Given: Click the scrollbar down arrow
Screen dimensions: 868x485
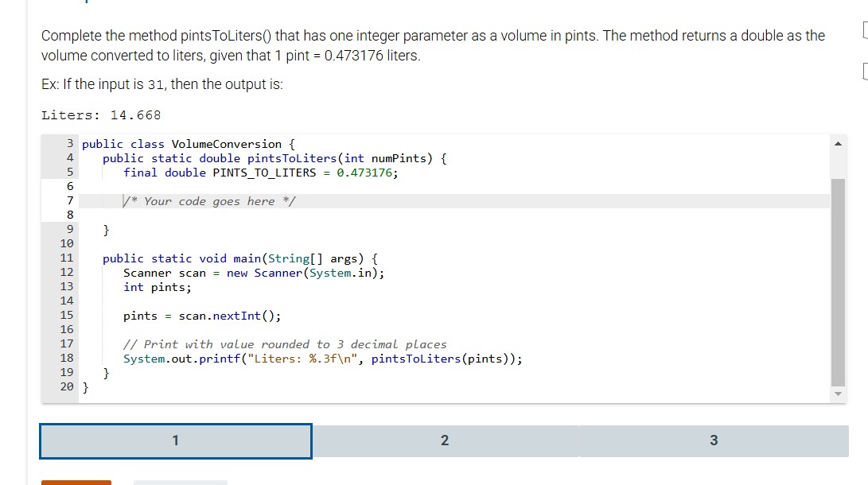Looking at the screenshot, I should 838,392.
